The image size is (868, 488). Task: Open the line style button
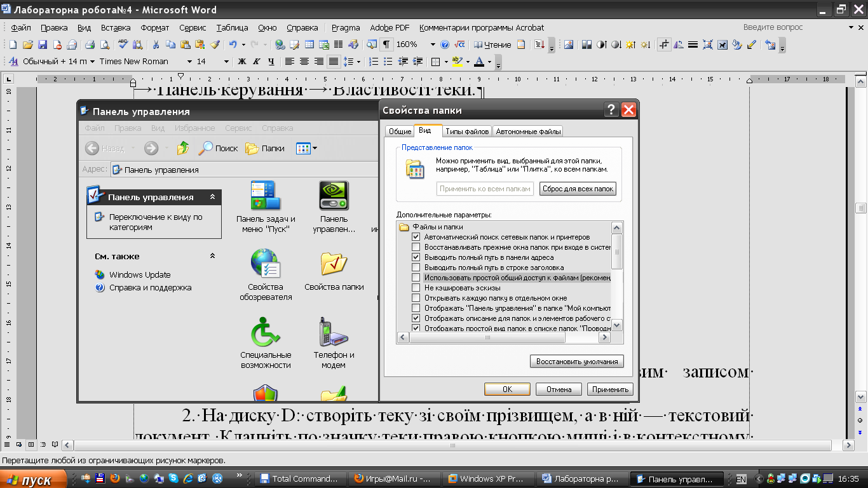point(693,44)
